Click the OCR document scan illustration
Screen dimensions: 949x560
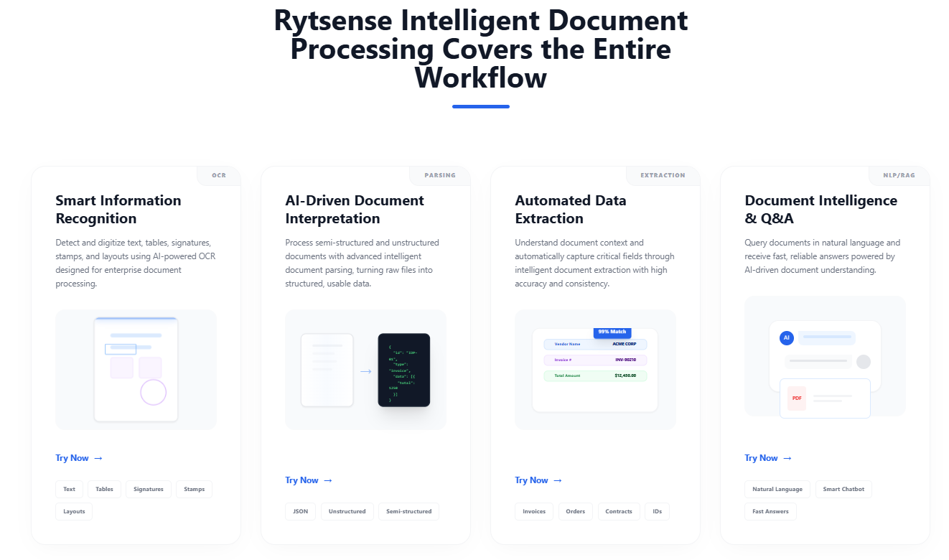136,370
